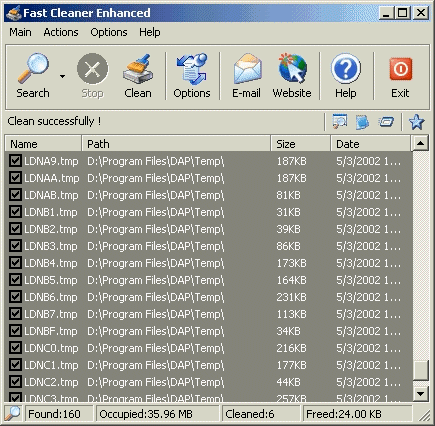Open the Main menu
Image resolution: width=435 pixels, height=426 pixels.
point(20,32)
